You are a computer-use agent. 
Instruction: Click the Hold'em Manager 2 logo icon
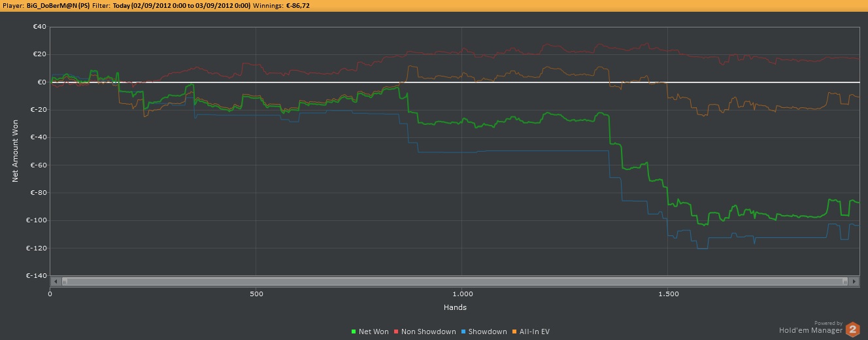coord(852,330)
